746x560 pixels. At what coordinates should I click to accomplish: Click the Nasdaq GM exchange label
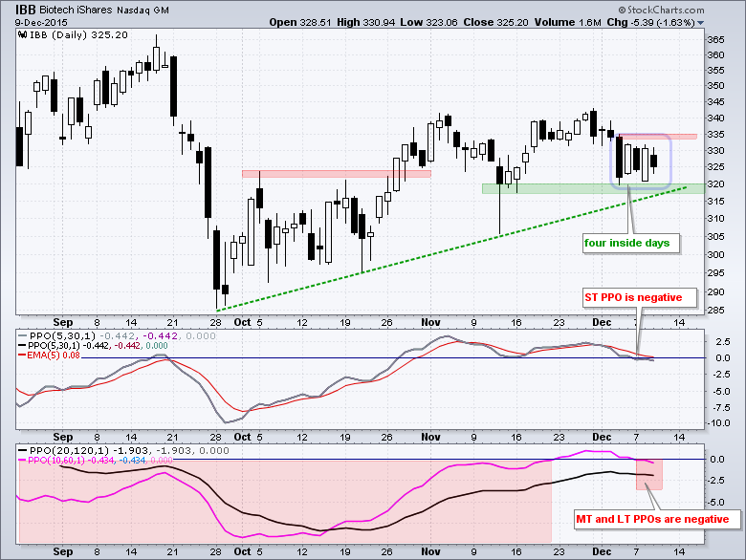(143, 10)
